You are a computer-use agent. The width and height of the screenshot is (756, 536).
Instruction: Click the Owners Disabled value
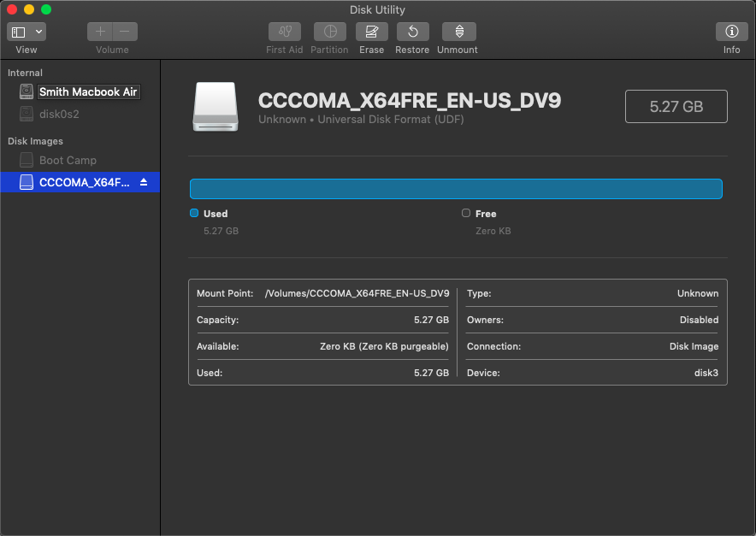pyautogui.click(x=699, y=320)
